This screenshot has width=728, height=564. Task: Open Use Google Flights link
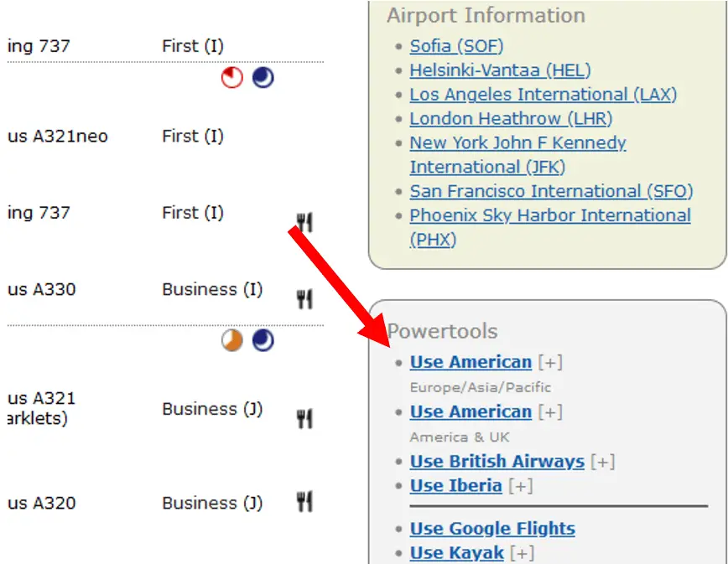tap(492, 529)
